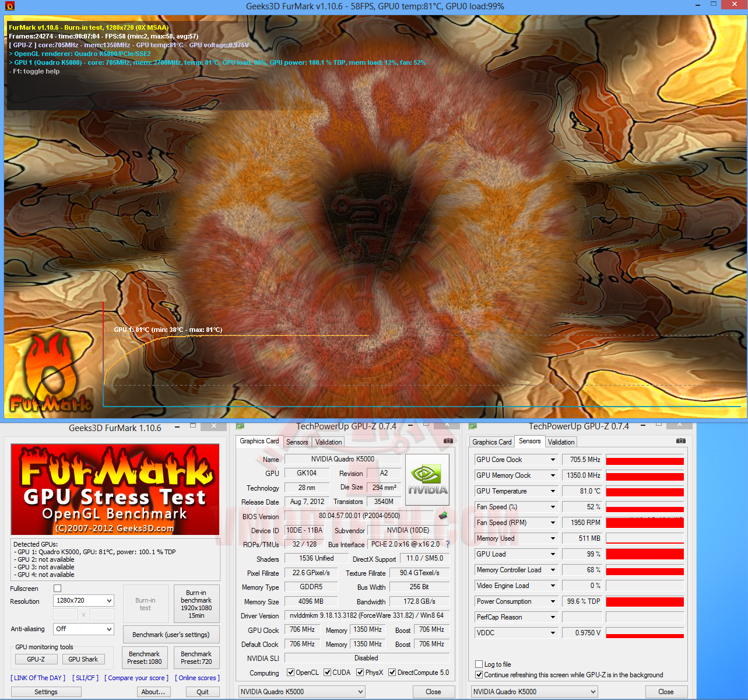The width and height of the screenshot is (748, 700).
Task: Open the Validation tab in the first GPU-Z window
Action: 328,442
